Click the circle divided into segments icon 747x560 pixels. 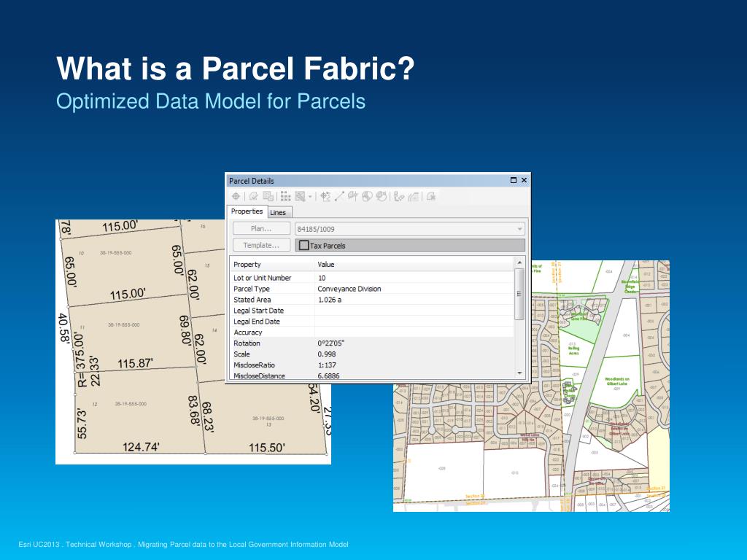367,196
